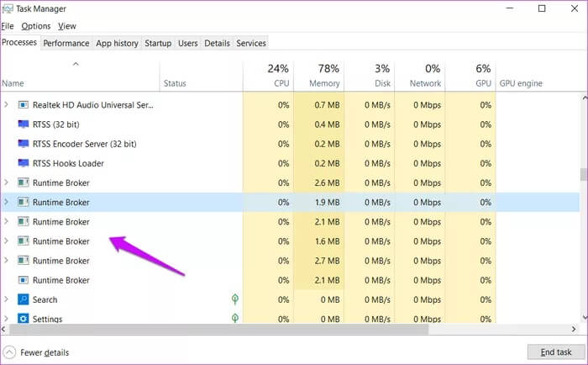This screenshot has height=365, width=588.
Task: Click the icon of Runtime Broker using 1.9 MB
Action: 24,203
